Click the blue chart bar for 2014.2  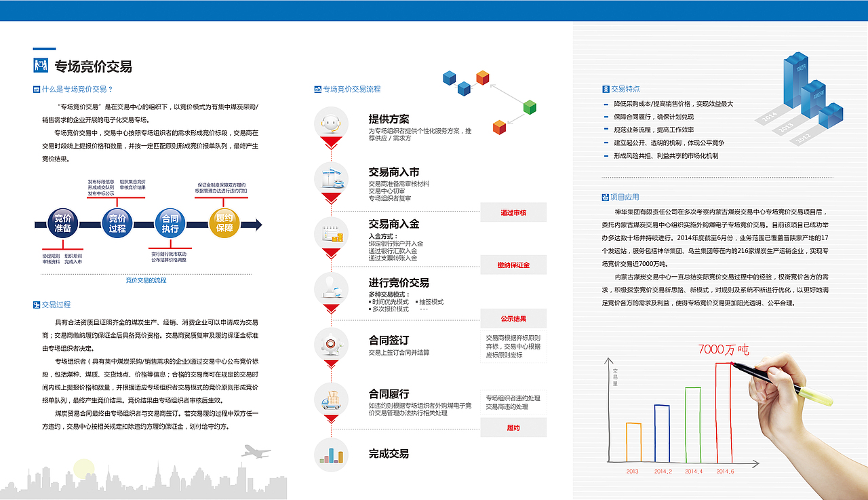662,433
